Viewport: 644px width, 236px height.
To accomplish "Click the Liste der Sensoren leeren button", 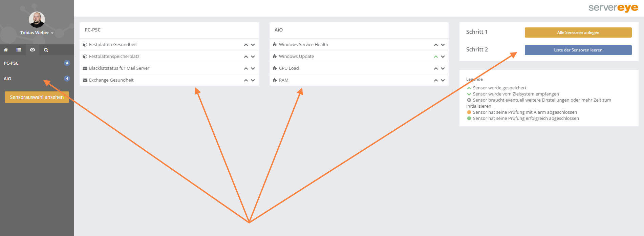I will (578, 50).
